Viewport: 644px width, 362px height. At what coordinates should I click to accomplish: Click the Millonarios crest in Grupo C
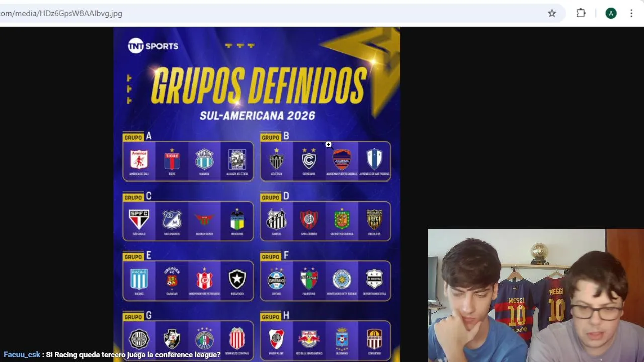[x=172, y=220]
